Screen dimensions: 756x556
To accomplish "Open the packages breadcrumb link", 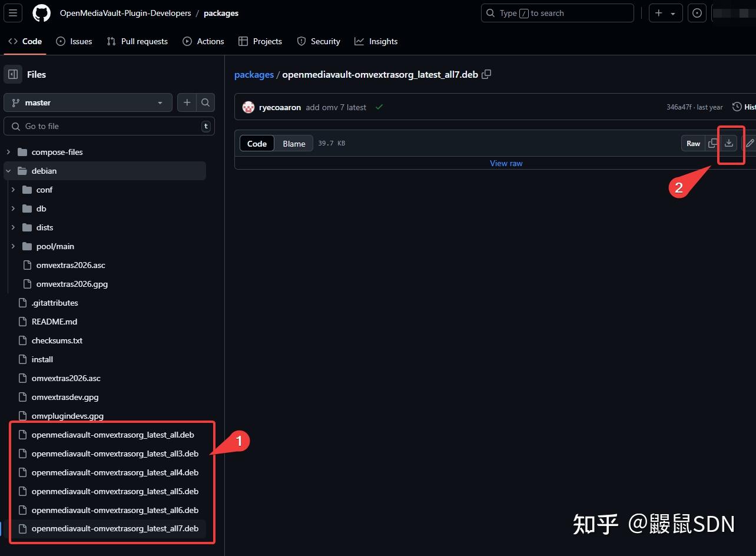I will [x=254, y=74].
